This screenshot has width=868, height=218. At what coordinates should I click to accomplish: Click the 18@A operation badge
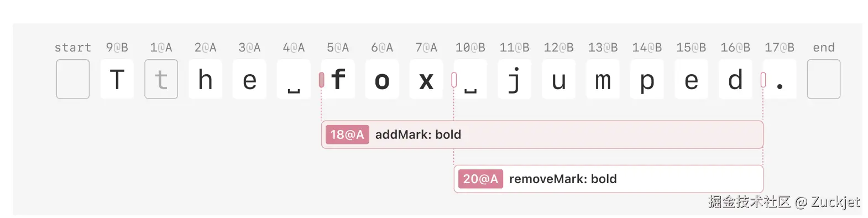(x=347, y=134)
